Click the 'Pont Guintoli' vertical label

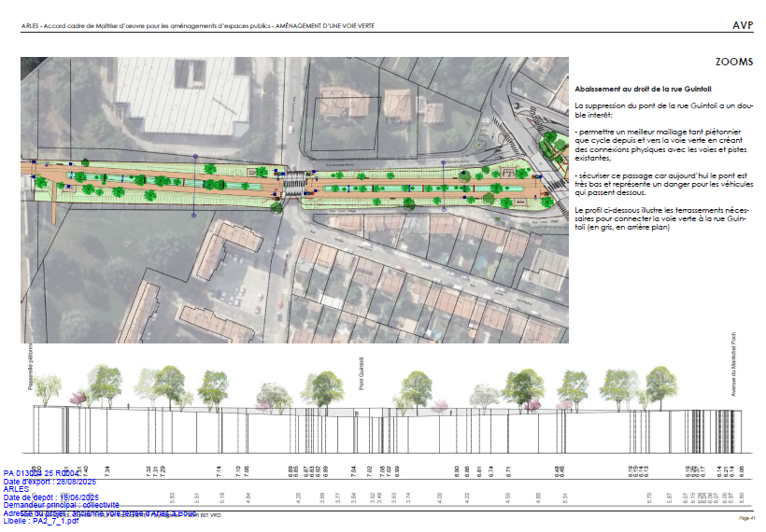360,370
